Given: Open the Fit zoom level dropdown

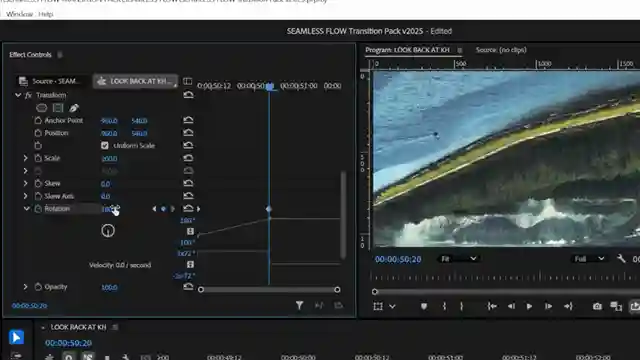Looking at the screenshot, I should [458, 259].
